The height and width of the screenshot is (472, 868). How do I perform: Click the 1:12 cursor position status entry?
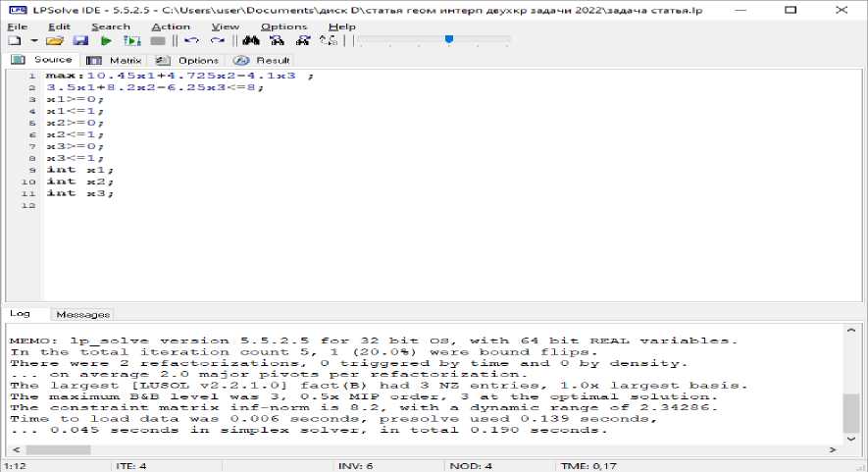(15, 466)
